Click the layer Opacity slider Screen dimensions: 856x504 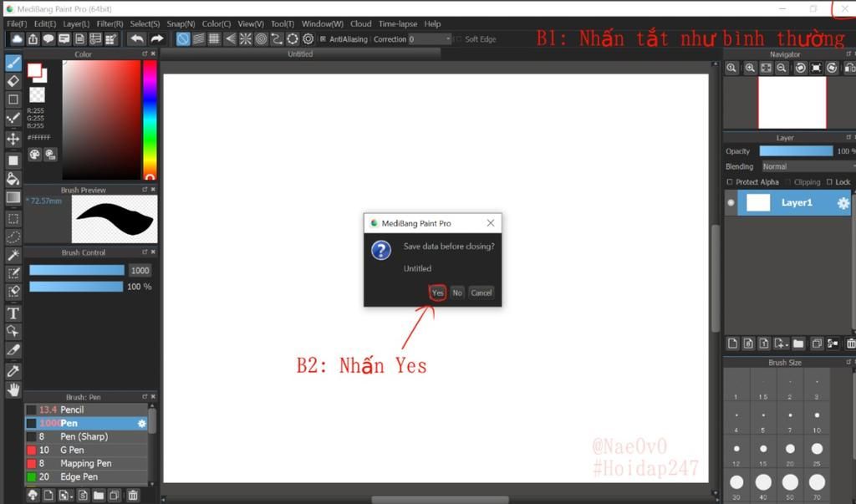point(797,151)
